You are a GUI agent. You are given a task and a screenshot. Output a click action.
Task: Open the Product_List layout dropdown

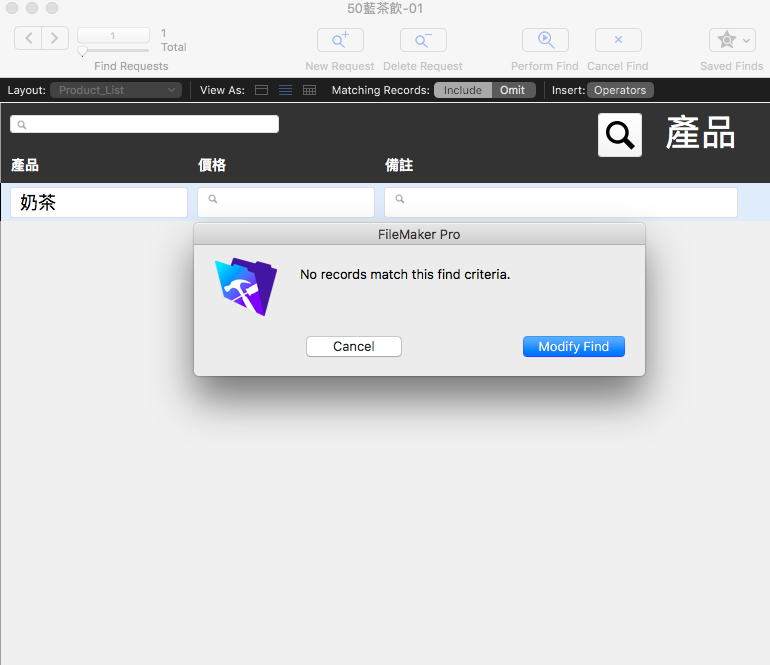[x=116, y=90]
